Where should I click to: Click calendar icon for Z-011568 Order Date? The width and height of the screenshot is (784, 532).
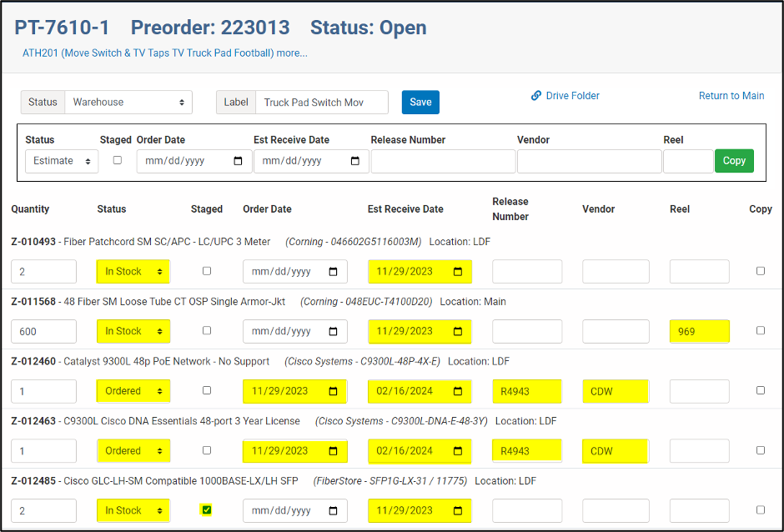[334, 332]
